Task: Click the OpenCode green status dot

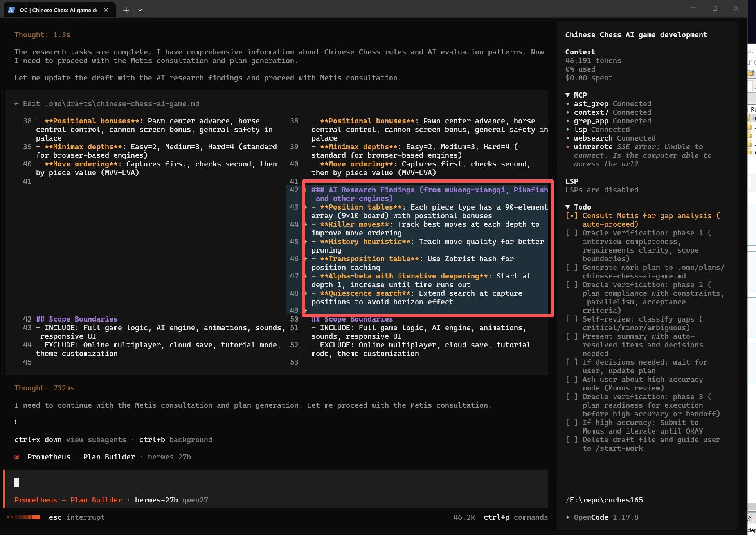Action: tap(567, 517)
